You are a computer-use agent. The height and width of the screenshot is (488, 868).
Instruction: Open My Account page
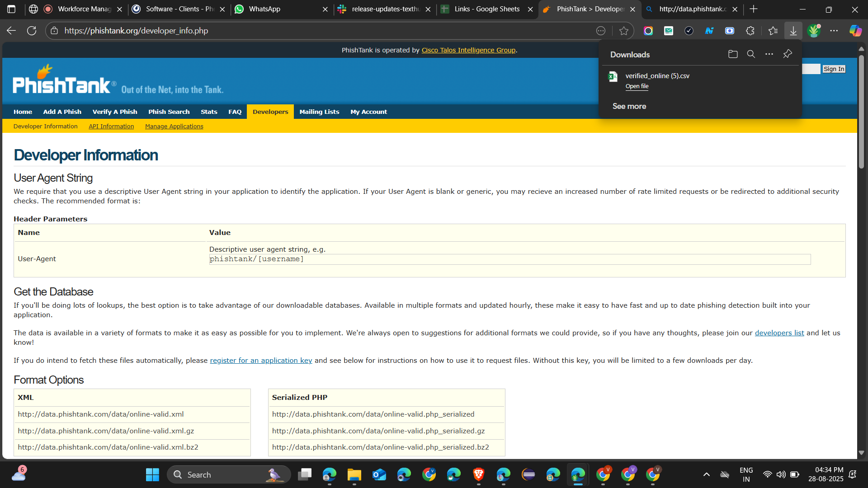coord(368,112)
